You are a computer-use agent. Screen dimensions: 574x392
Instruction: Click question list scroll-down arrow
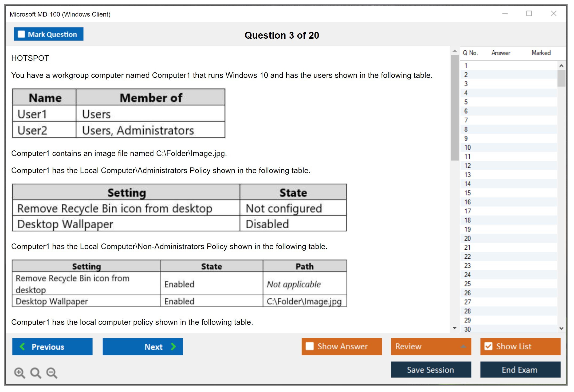[561, 328]
